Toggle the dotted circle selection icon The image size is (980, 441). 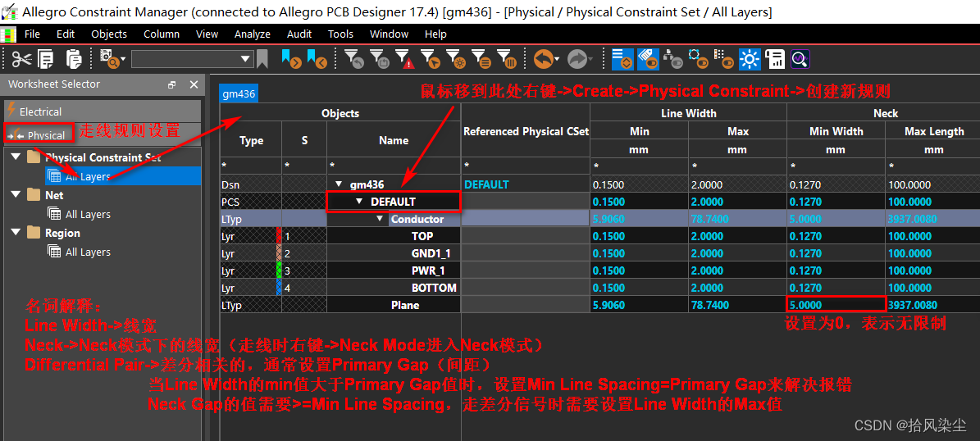(698, 59)
